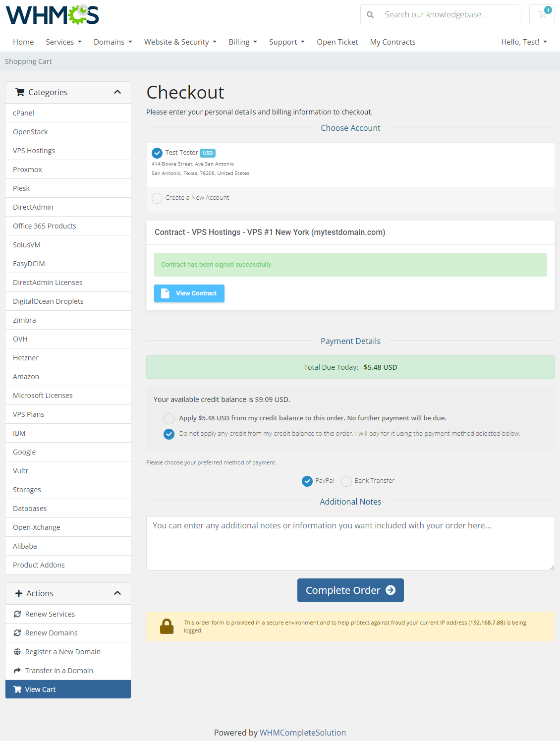Viewport: 560px width, 741px height.
Task: Go to My Contracts
Action: click(392, 42)
